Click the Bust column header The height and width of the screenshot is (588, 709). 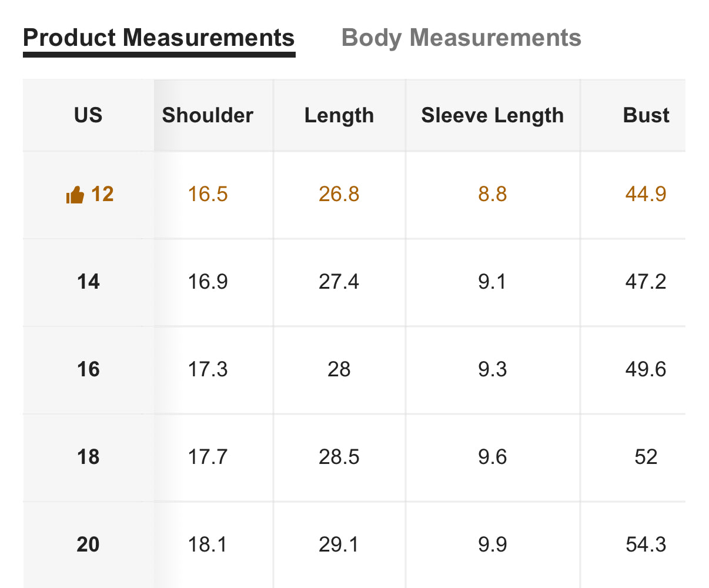click(x=646, y=115)
